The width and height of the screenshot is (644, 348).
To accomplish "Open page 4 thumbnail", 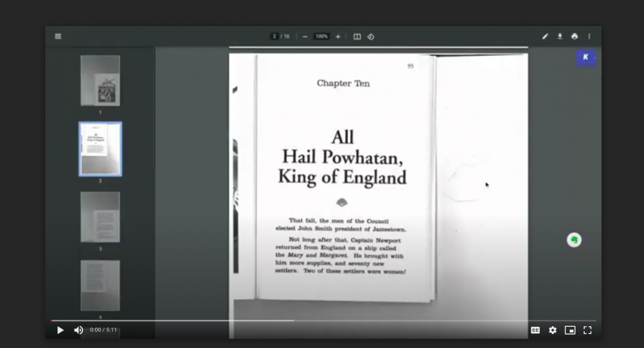I will [x=100, y=285].
